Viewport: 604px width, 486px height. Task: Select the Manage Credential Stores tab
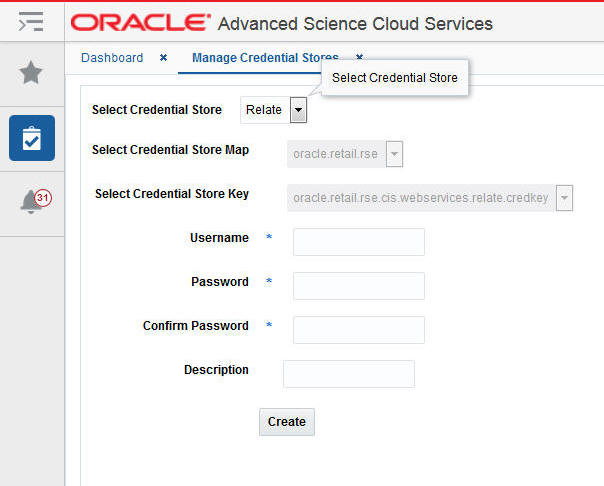tap(265, 58)
